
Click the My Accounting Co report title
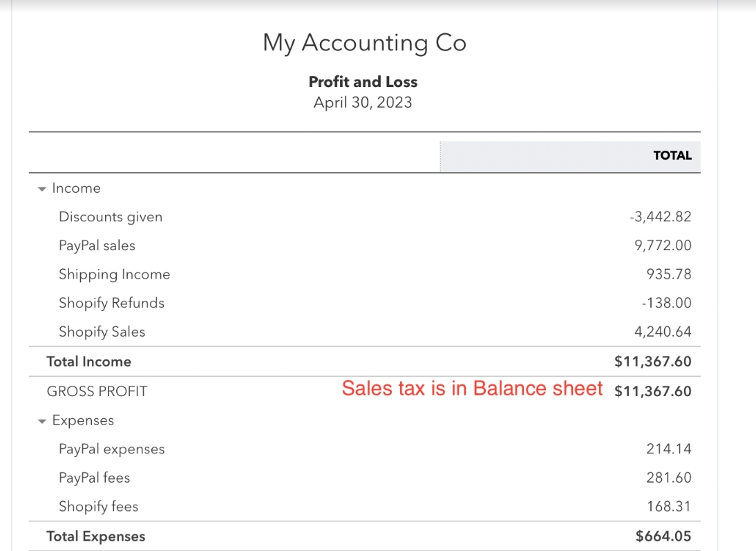coord(364,44)
